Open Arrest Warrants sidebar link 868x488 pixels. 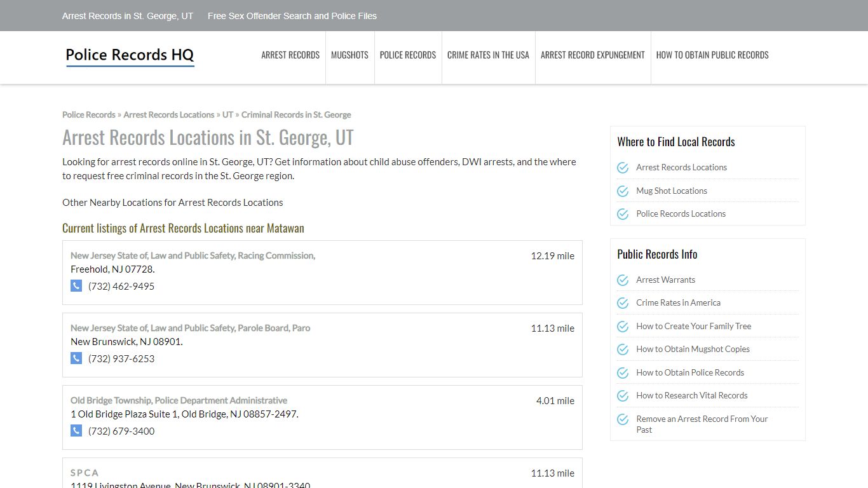[x=665, y=280]
